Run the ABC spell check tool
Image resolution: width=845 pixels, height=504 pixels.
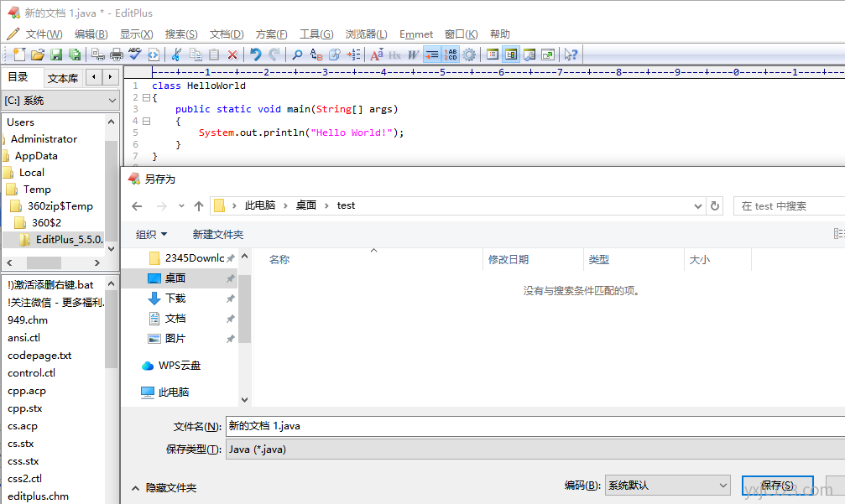tap(135, 54)
